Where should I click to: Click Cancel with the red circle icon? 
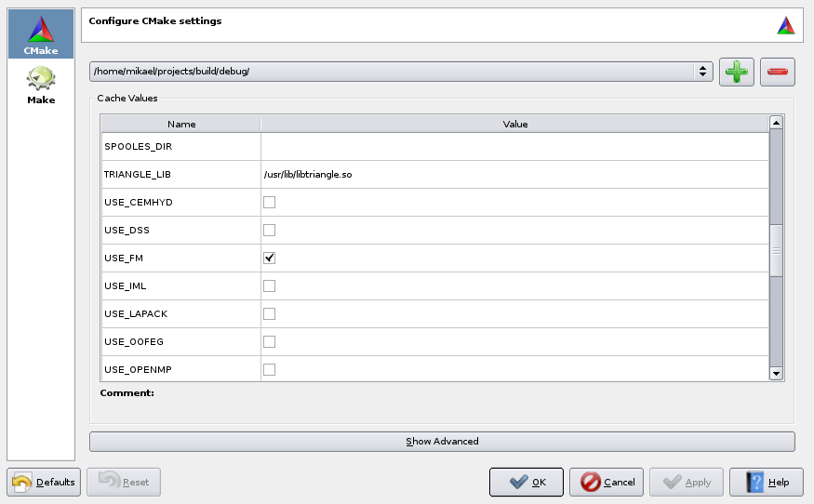click(x=607, y=482)
